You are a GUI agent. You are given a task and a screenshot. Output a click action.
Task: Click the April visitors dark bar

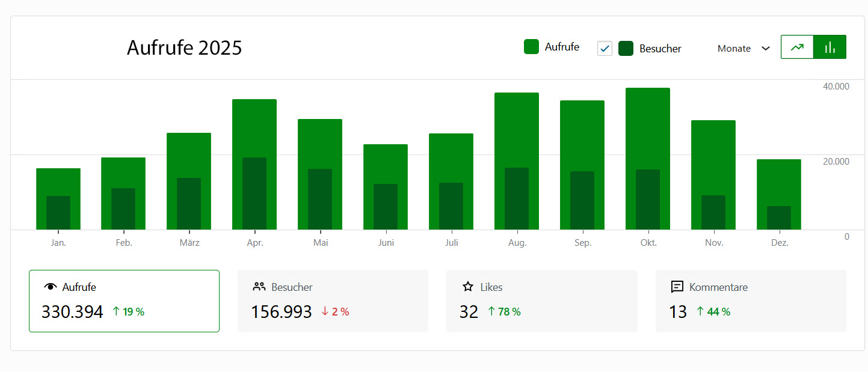coord(254,194)
